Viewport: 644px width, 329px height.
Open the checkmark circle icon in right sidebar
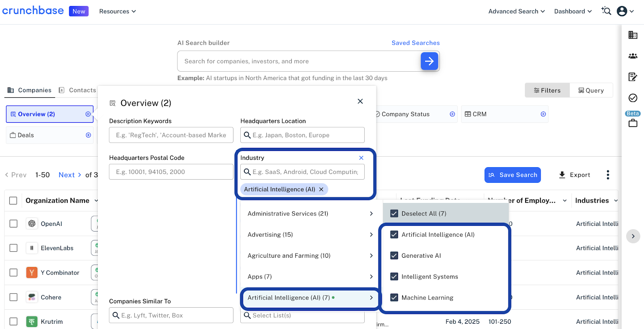click(633, 98)
